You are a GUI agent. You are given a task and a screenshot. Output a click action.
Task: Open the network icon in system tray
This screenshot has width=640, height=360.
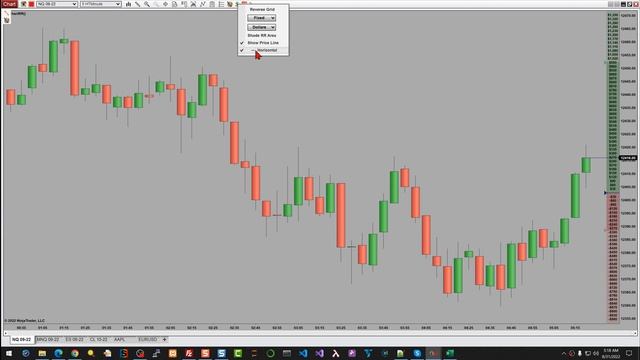[588, 353]
